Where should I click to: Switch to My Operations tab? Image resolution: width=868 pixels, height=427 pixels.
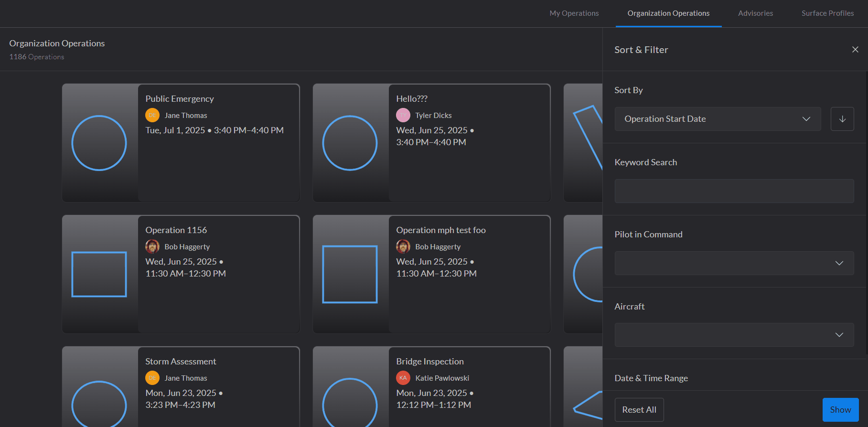click(x=574, y=13)
